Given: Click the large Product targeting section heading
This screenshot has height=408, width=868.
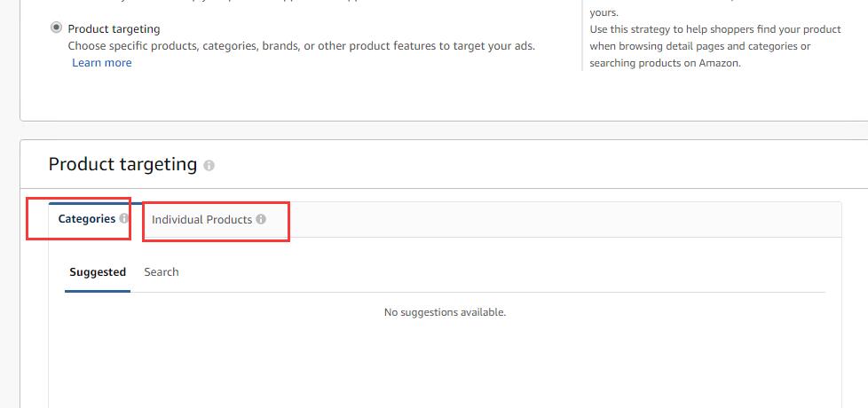Looking at the screenshot, I should tap(122, 164).
